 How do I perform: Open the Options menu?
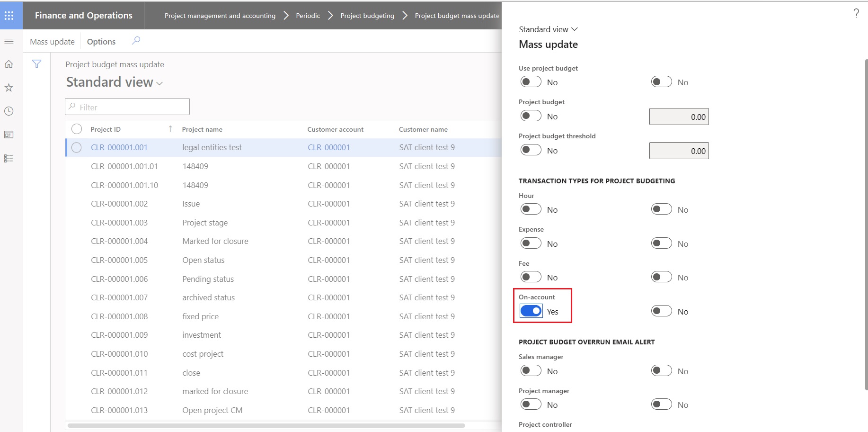(101, 42)
